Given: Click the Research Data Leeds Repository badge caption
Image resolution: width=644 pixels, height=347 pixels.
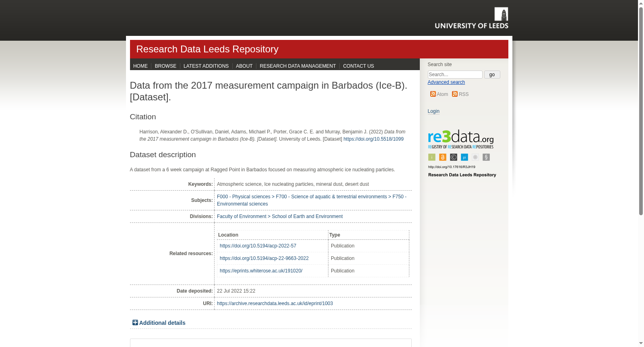Looking at the screenshot, I should tap(462, 175).
